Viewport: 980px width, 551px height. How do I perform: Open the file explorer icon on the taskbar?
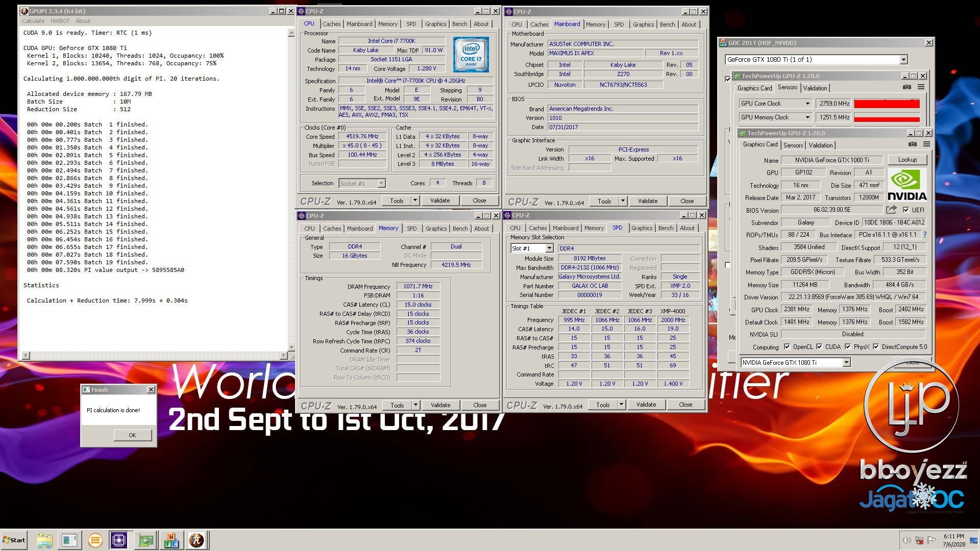[44, 540]
